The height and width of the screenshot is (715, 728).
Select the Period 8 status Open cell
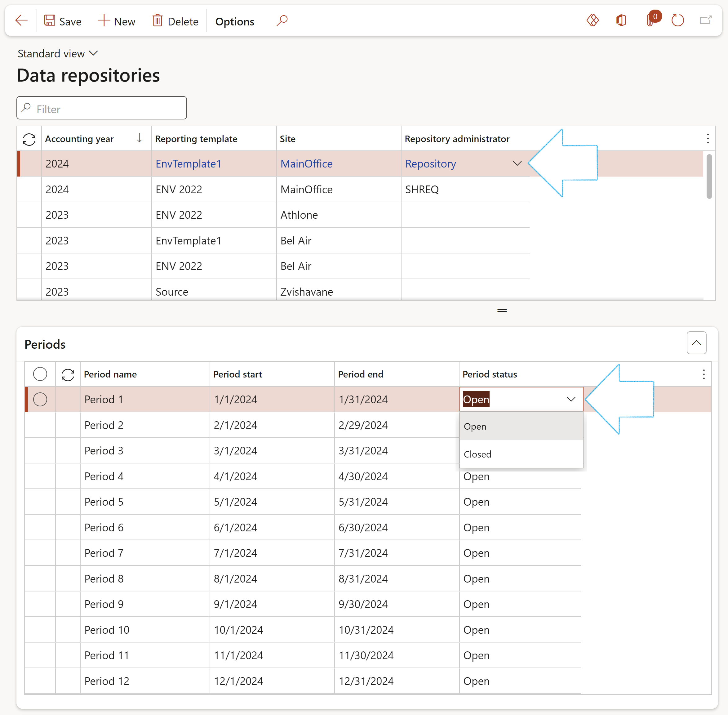pos(520,578)
